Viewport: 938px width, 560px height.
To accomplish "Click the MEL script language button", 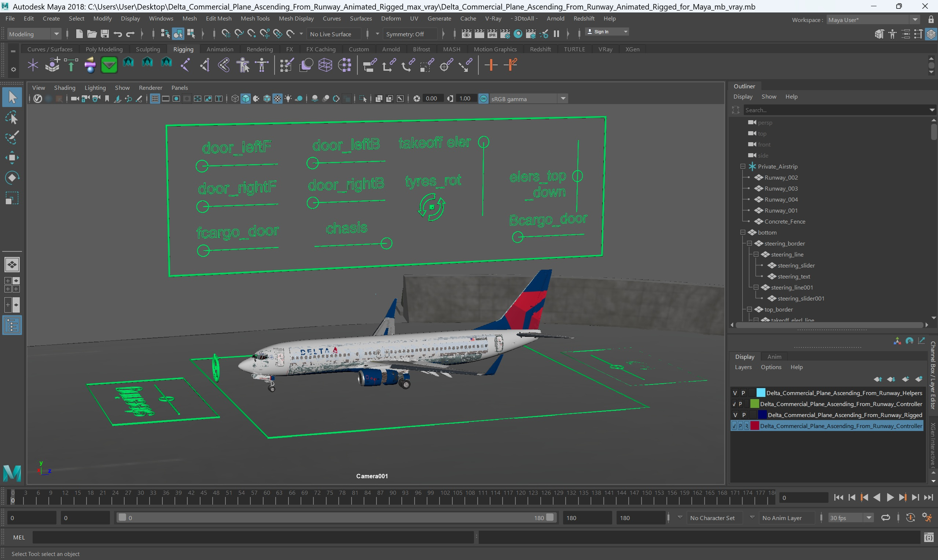I will tap(19, 537).
